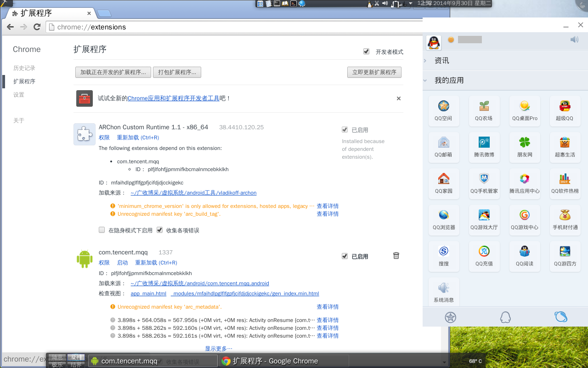Select the browser globe tab in QQ bottom bar
Image resolution: width=588 pixels, height=368 pixels.
(560, 317)
